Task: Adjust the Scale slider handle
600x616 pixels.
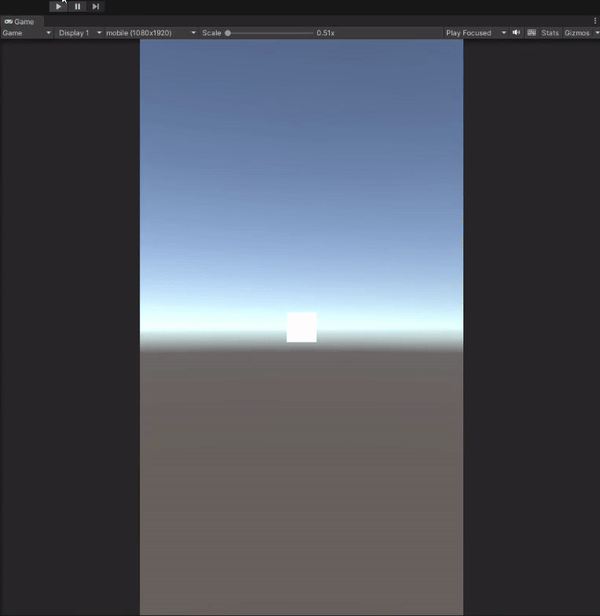Action: [228, 33]
